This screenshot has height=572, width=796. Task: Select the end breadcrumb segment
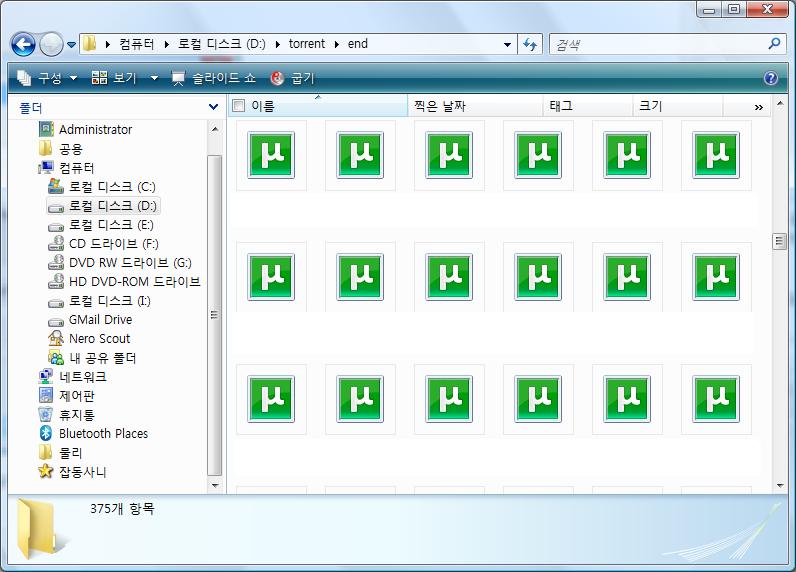click(x=357, y=44)
